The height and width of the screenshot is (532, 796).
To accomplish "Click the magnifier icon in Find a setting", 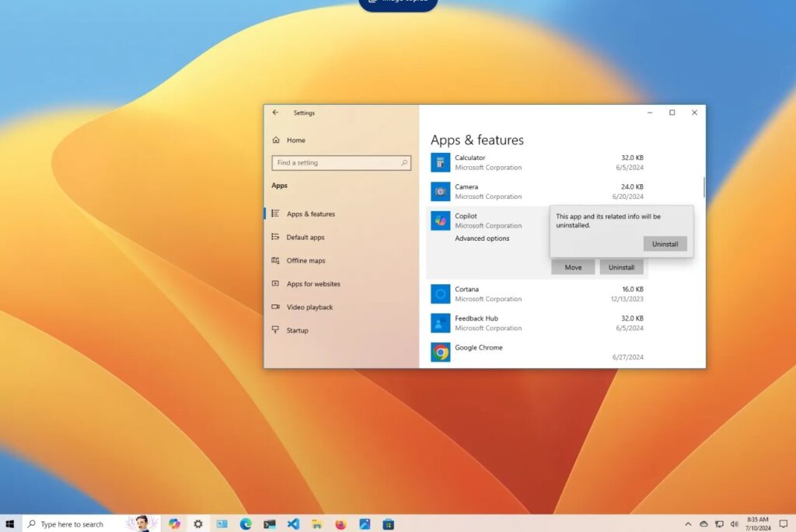I will coord(404,163).
